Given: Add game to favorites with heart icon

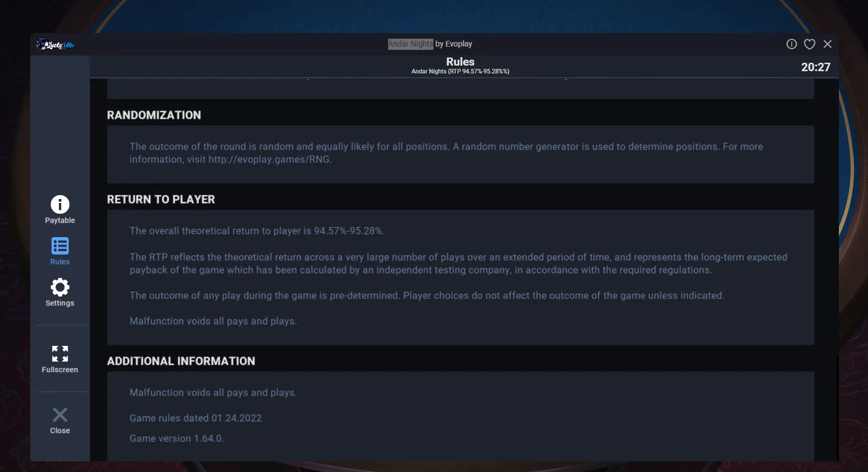Looking at the screenshot, I should click(810, 44).
